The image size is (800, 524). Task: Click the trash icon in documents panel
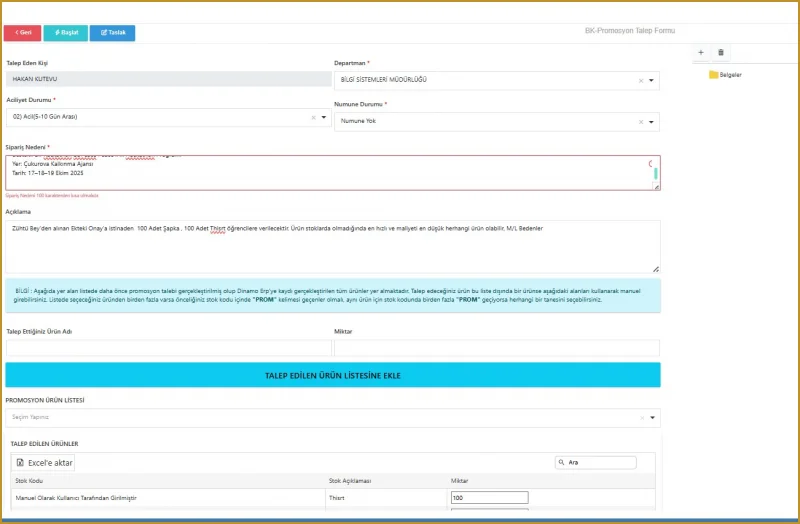click(x=721, y=52)
